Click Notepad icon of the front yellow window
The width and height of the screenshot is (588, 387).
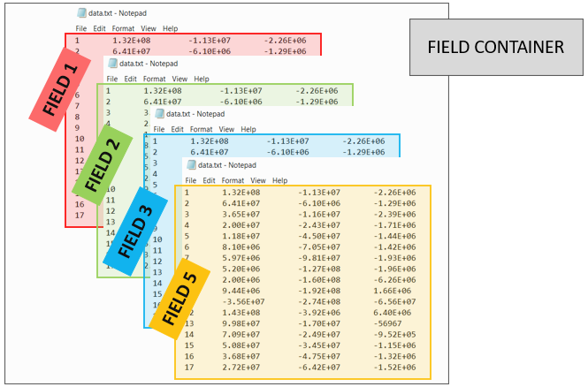191,164
